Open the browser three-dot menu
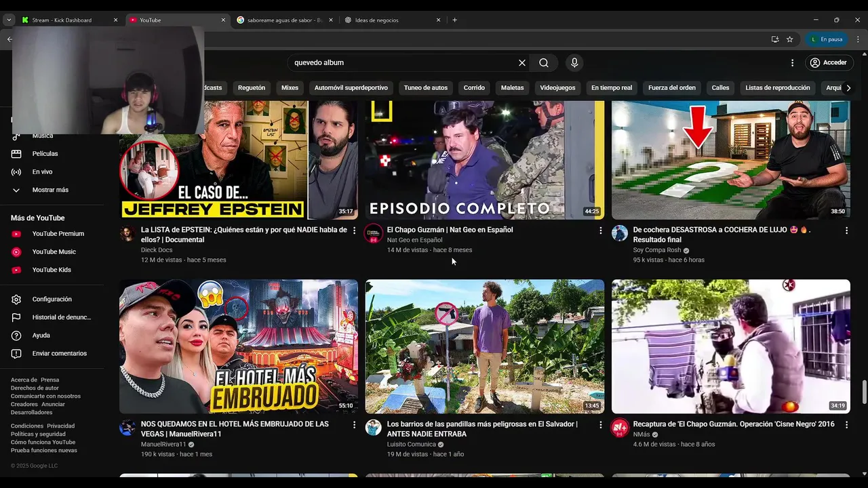The width and height of the screenshot is (868, 488). pyautogui.click(x=859, y=39)
